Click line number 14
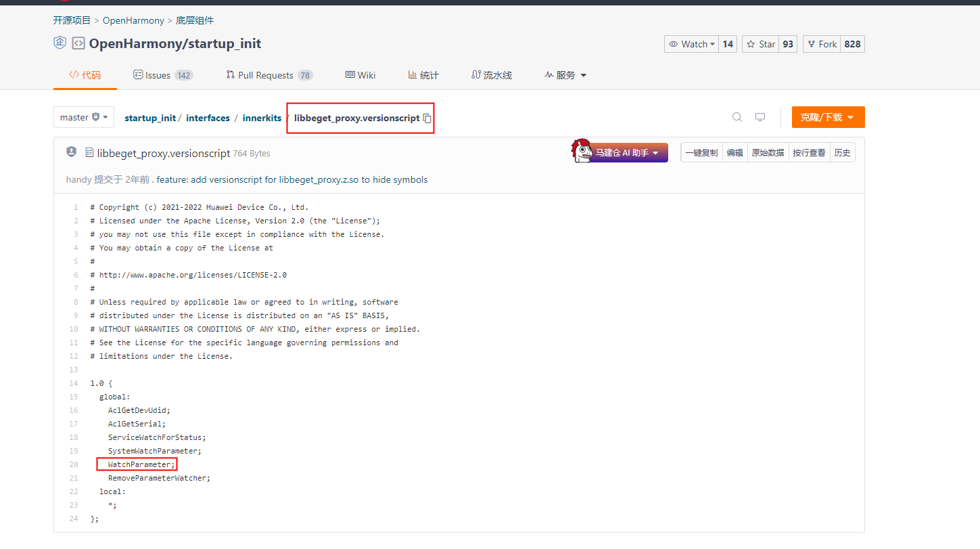980x549 pixels. click(x=74, y=383)
